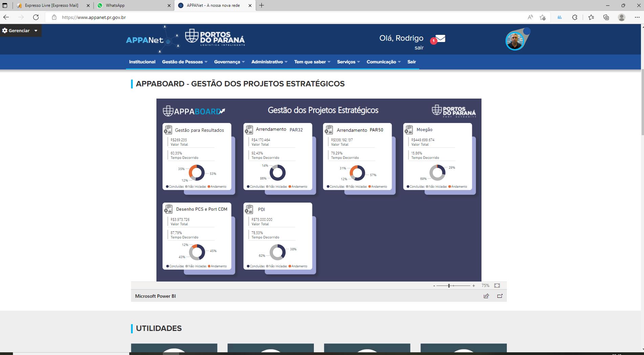Click the zoom out minus button
The height and width of the screenshot is (355, 644).
[434, 286]
